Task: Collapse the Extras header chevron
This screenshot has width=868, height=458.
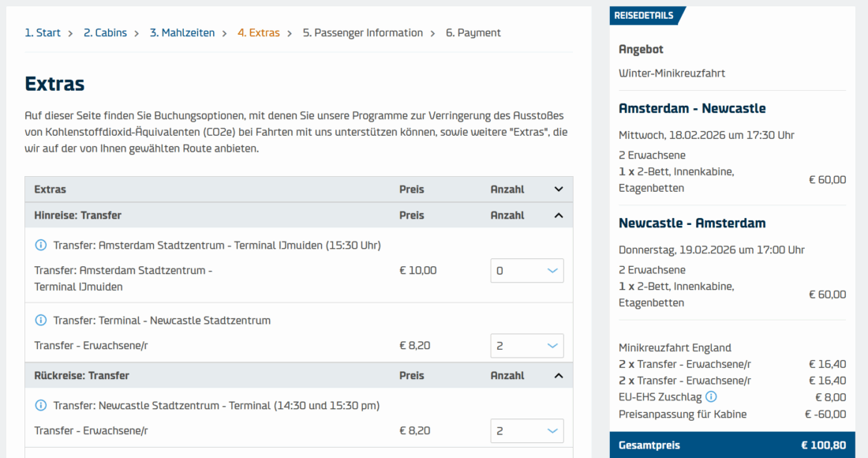Action: pos(559,190)
